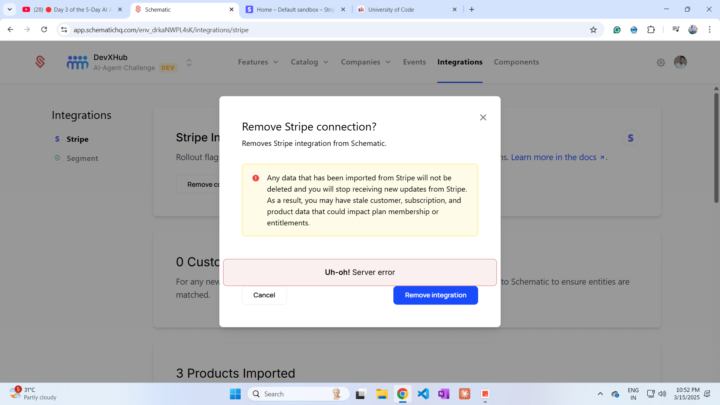Click the DevXHub company logo
Screen dimensions: 720x405
coord(77,62)
